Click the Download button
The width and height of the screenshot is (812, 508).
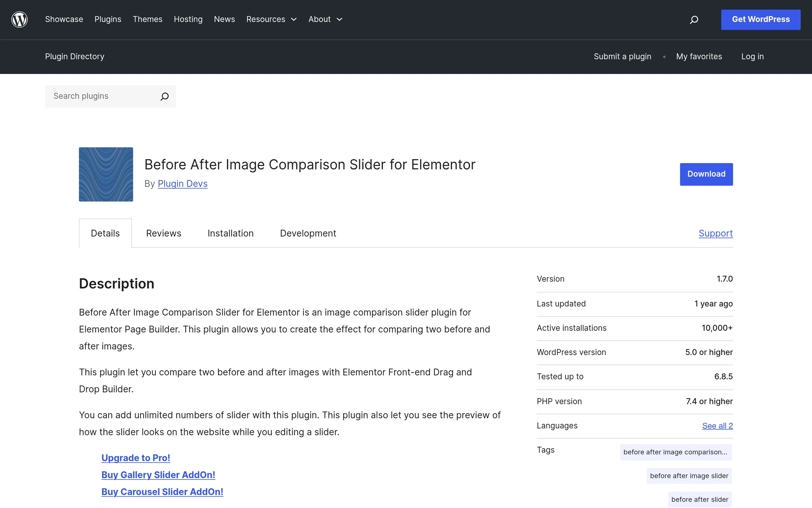click(706, 174)
